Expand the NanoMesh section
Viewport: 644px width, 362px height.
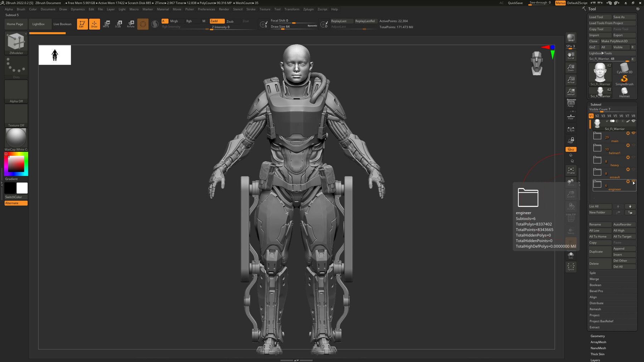coord(598,348)
